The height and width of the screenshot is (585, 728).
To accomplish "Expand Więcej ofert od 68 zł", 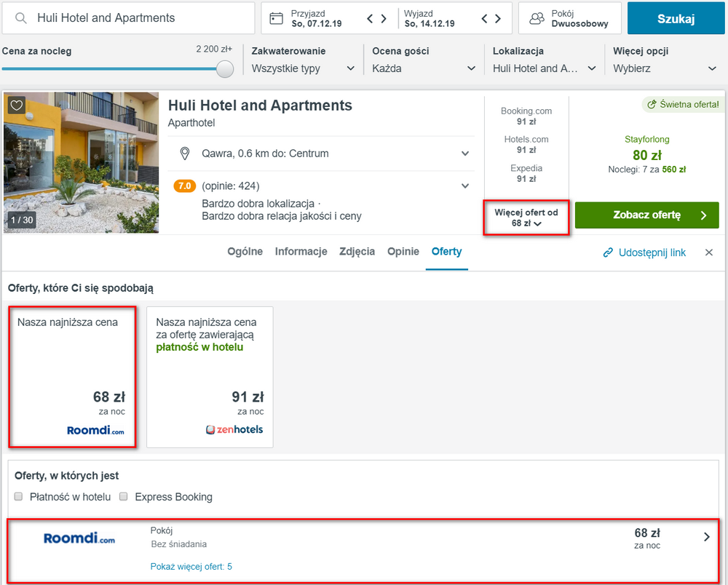I will point(526,218).
